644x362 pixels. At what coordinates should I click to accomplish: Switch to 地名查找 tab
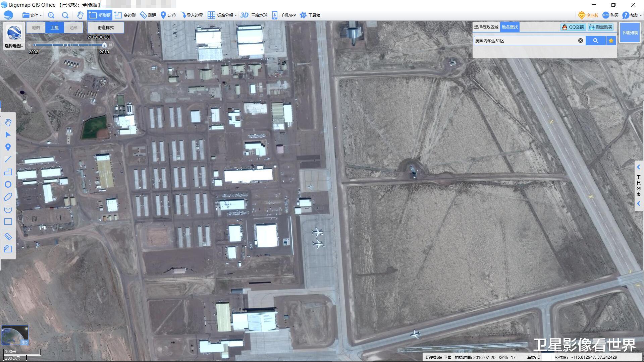(509, 27)
